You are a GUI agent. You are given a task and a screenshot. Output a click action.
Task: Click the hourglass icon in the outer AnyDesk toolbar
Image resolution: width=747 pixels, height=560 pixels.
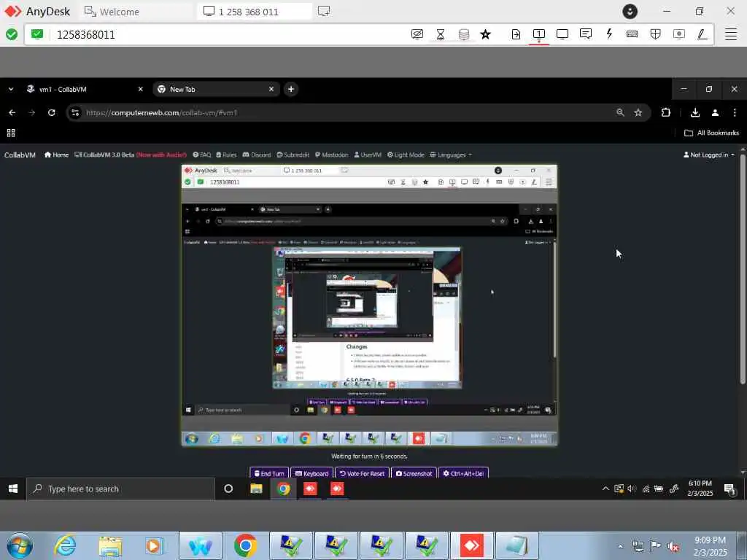pyautogui.click(x=440, y=34)
